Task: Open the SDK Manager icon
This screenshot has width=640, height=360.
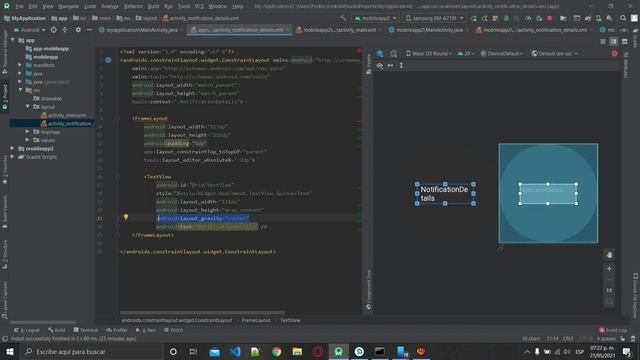Action: tap(609, 18)
